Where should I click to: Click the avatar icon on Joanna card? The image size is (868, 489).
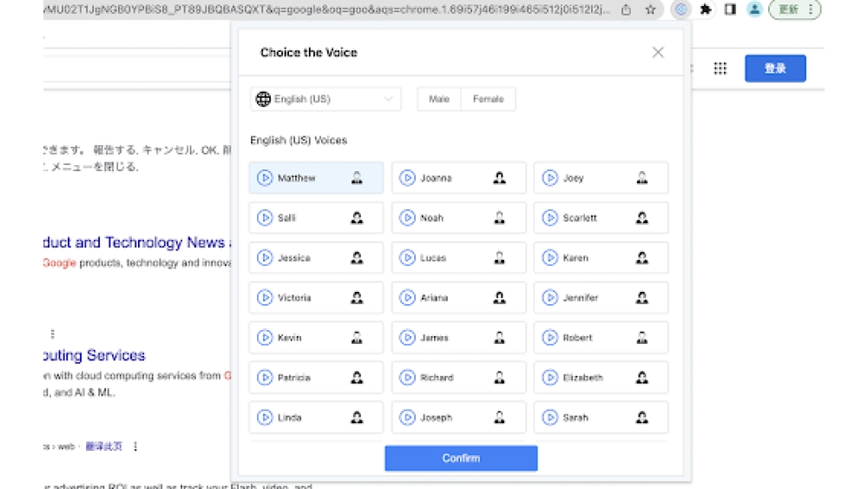click(x=499, y=178)
